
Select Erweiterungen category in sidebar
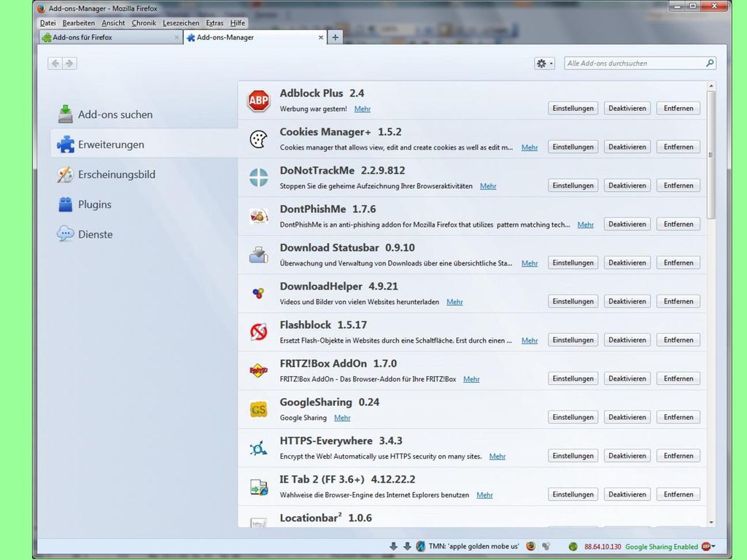[x=144, y=144]
